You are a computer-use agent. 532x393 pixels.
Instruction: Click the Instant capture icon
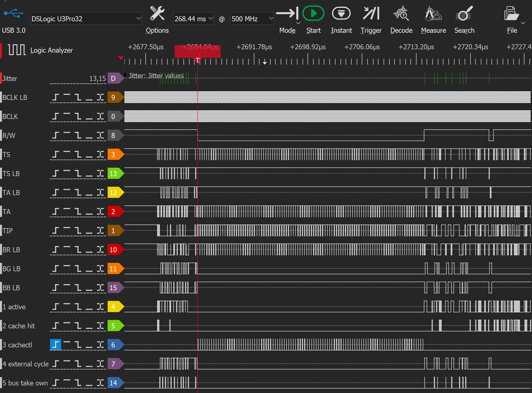point(341,14)
